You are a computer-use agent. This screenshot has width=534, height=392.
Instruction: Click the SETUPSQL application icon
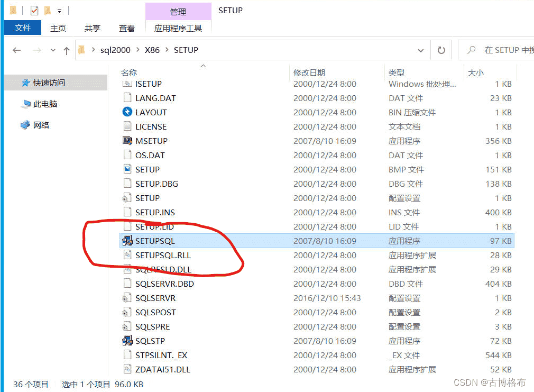click(127, 241)
